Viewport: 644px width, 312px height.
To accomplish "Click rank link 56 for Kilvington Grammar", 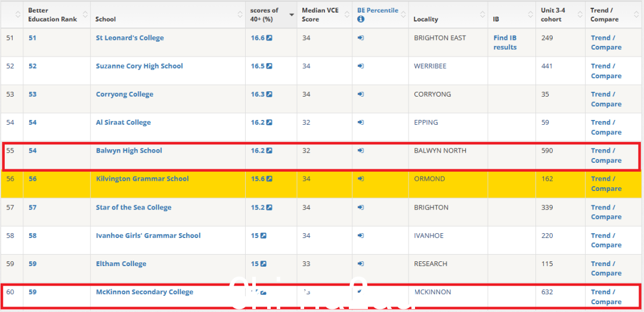I will (32, 179).
